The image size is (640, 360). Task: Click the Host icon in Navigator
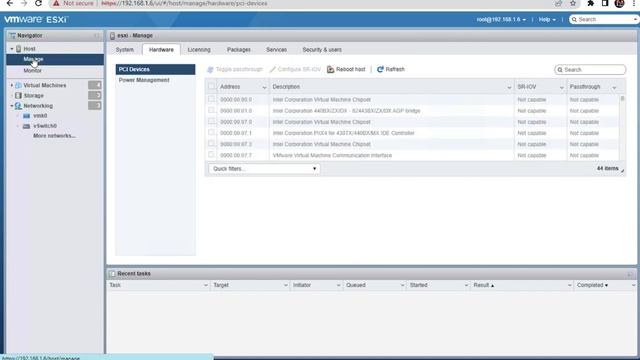[x=18, y=49]
